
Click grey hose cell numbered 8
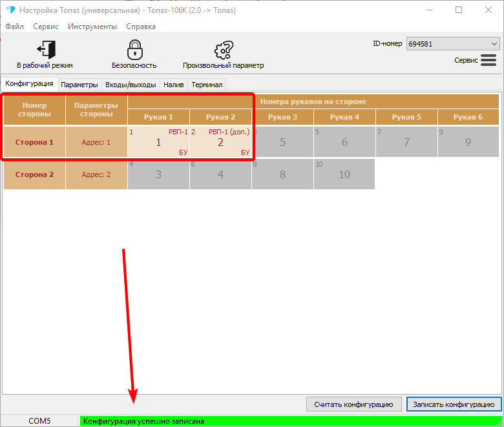click(282, 174)
